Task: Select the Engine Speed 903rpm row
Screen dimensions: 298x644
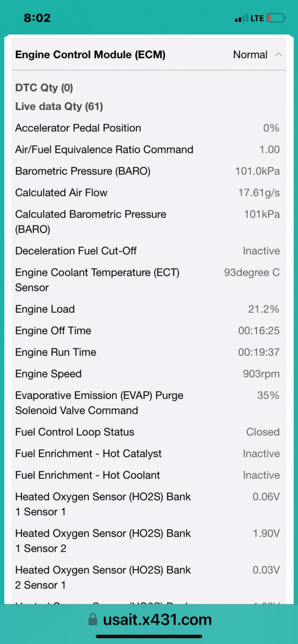Action: click(149, 374)
